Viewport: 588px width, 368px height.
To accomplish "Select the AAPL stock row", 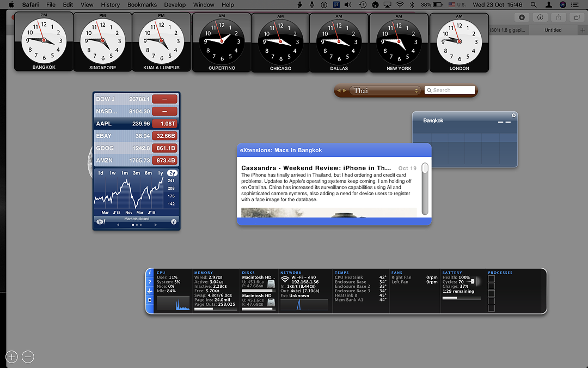I will pos(137,124).
